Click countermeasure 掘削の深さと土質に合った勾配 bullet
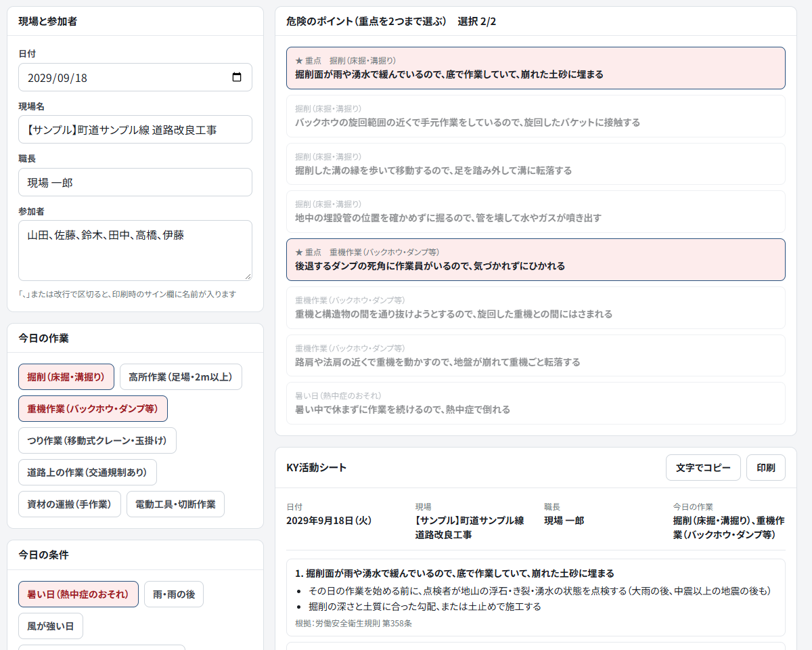 click(x=425, y=607)
